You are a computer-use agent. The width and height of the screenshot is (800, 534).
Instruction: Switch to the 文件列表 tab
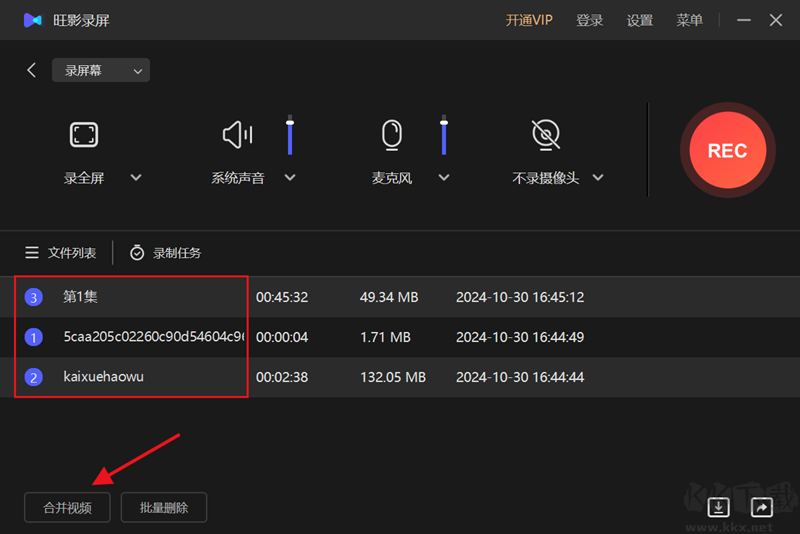pos(61,253)
